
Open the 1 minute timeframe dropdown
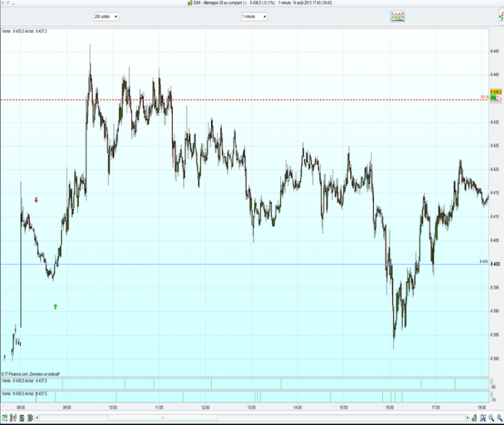pyautogui.click(x=254, y=16)
